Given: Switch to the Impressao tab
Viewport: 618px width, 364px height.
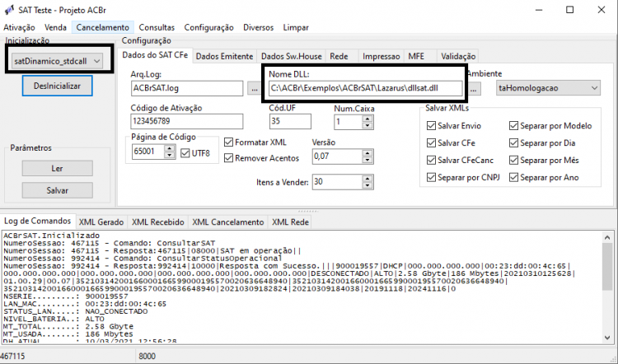Looking at the screenshot, I should pos(382,56).
